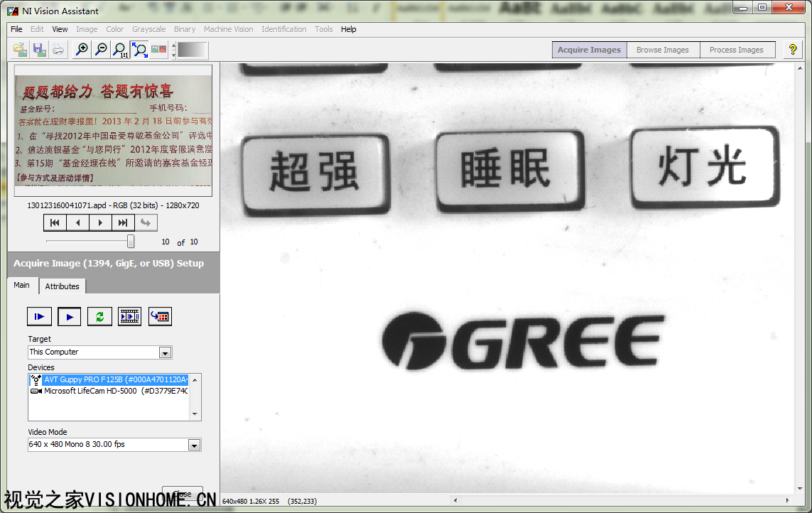The image size is (812, 513).
Task: Click the Save image toolbar icon
Action: [39, 50]
